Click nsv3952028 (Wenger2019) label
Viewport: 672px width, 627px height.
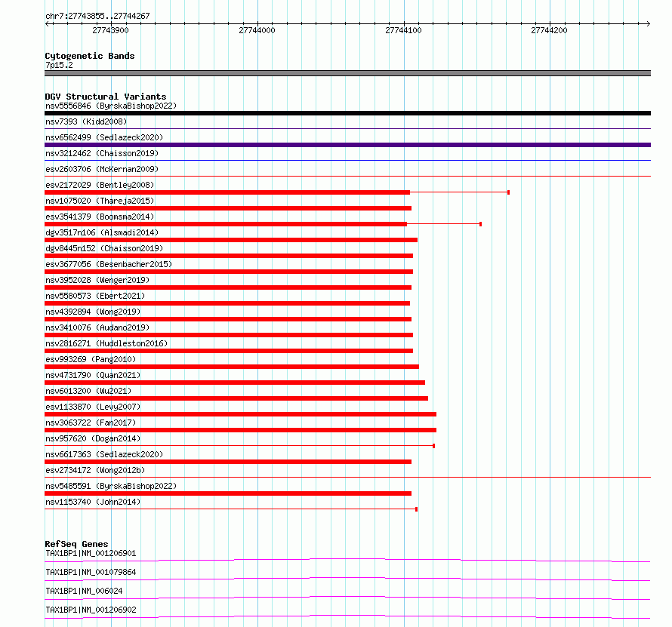pos(97,280)
